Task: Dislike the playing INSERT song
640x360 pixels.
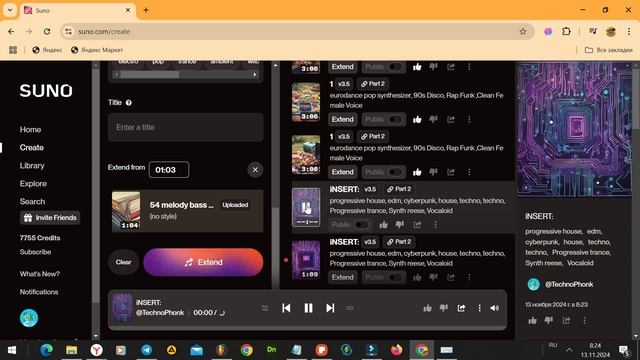Action: click(x=400, y=224)
